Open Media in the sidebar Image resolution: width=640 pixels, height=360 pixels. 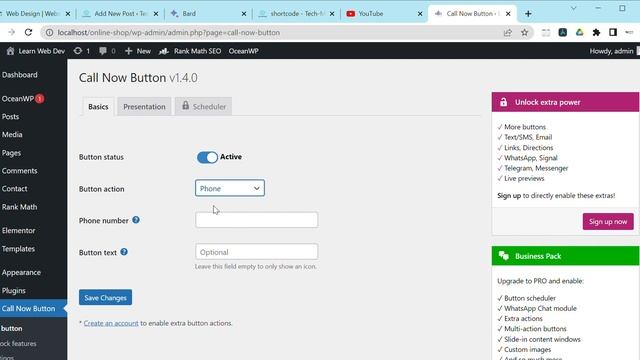click(x=12, y=135)
